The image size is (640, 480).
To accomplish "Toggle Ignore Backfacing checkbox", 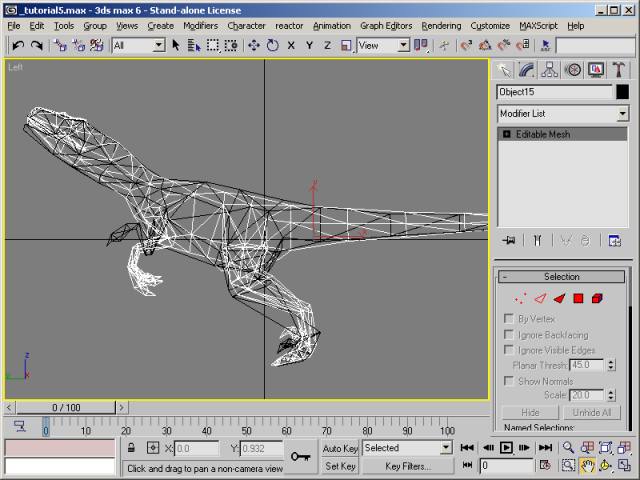I will coord(509,335).
